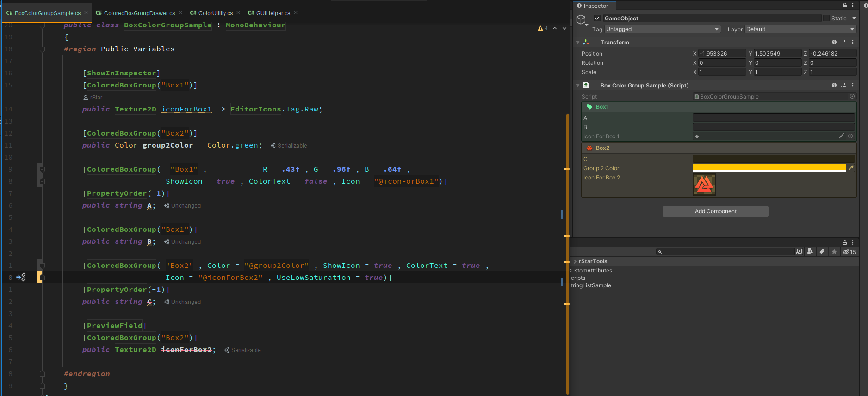Viewport: 868px width, 396px height.
Task: Click the Position X input field
Action: pyautogui.click(x=721, y=54)
